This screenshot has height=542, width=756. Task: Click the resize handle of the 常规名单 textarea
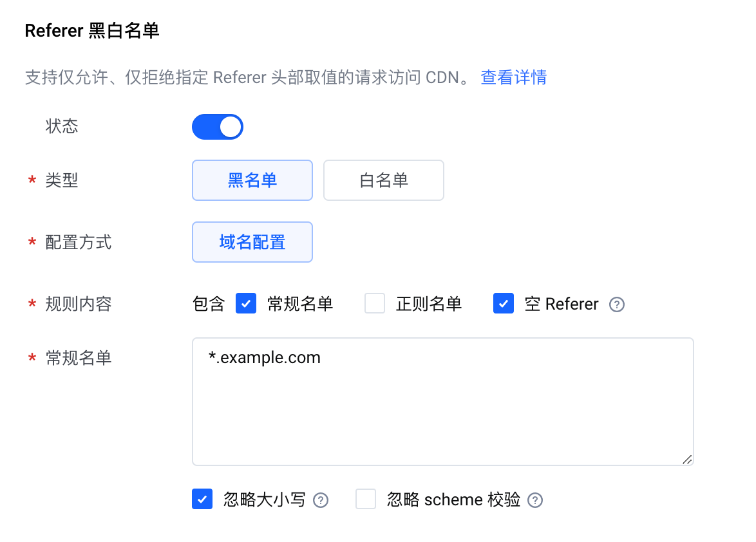tap(688, 460)
